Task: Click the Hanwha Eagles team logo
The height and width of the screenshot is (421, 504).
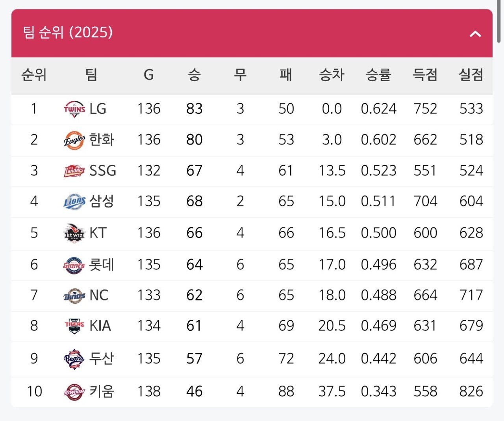Action: click(x=74, y=140)
